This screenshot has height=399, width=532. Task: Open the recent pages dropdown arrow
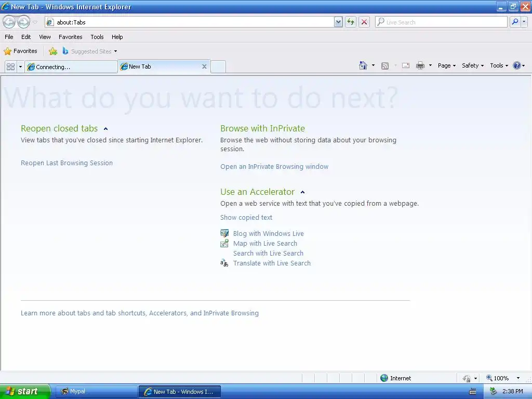35,22
